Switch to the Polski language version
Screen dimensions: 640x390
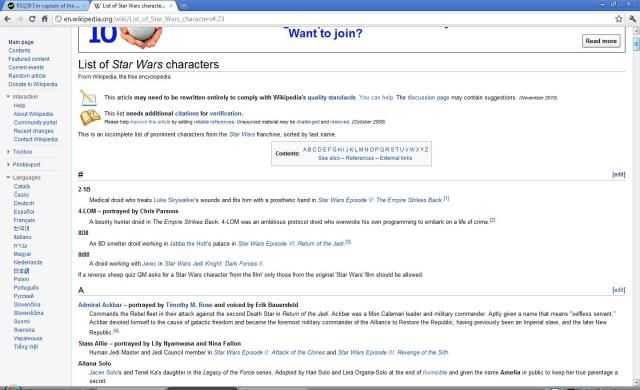[x=21, y=279]
